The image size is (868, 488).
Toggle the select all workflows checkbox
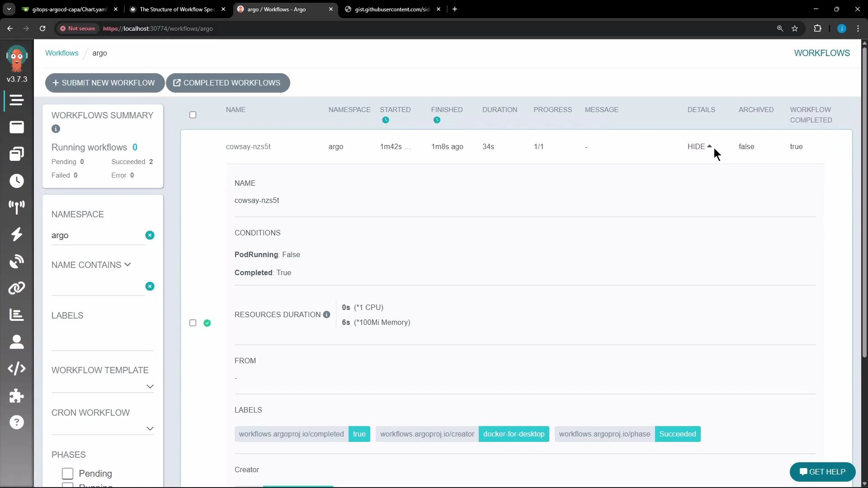point(193,115)
